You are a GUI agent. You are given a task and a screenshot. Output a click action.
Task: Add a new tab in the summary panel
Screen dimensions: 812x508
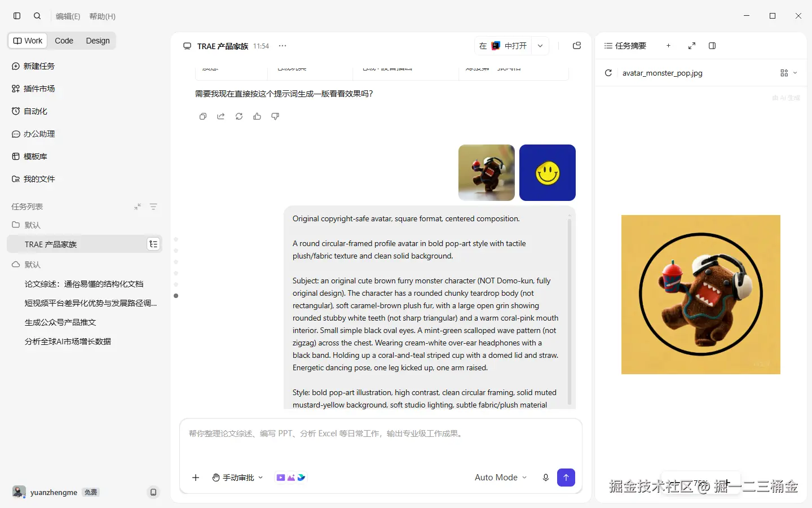[x=668, y=46]
